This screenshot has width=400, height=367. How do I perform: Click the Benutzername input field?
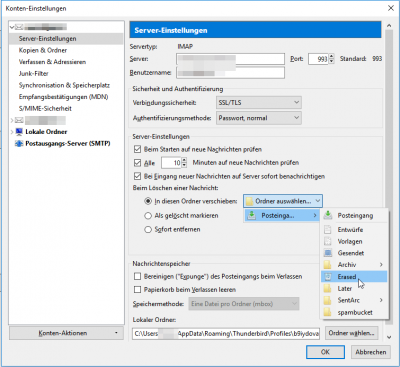230,73
